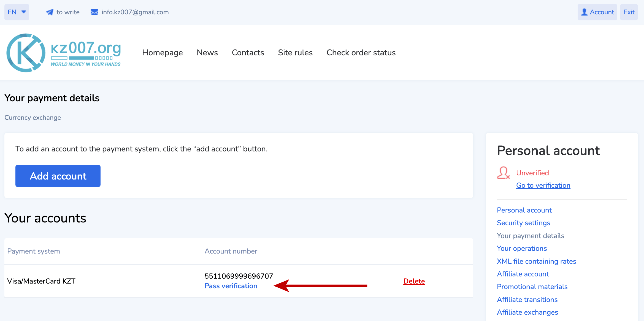Viewport: 644px width, 321px height.
Task: Click the unverified user status icon
Action: coord(503,173)
